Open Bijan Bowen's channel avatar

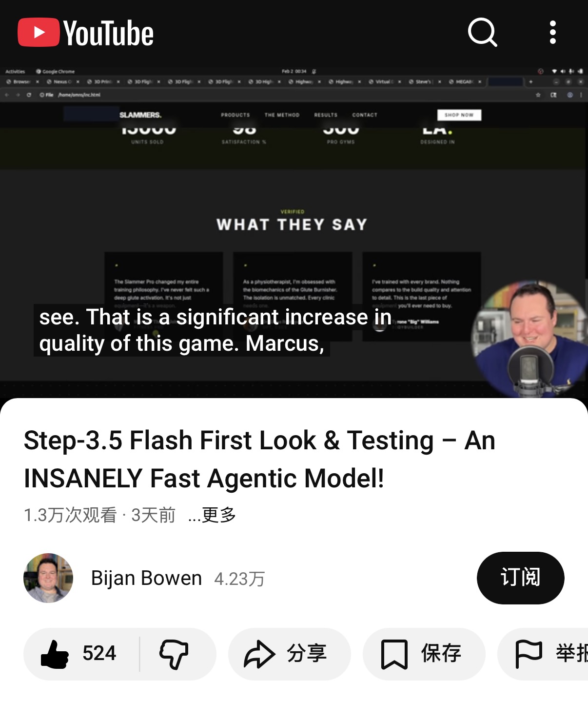[48, 578]
